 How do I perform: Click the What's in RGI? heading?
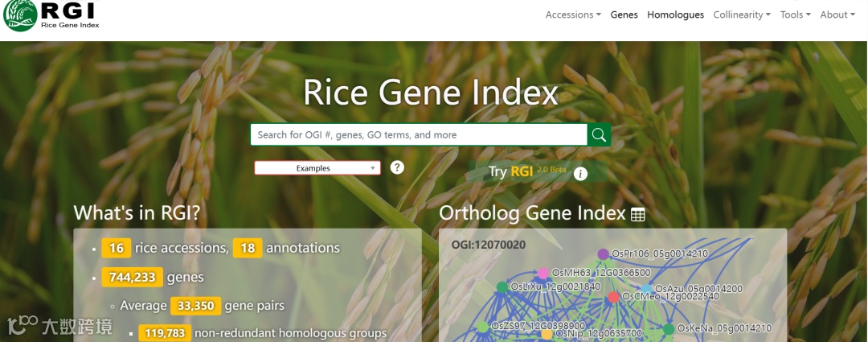pyautogui.click(x=137, y=212)
